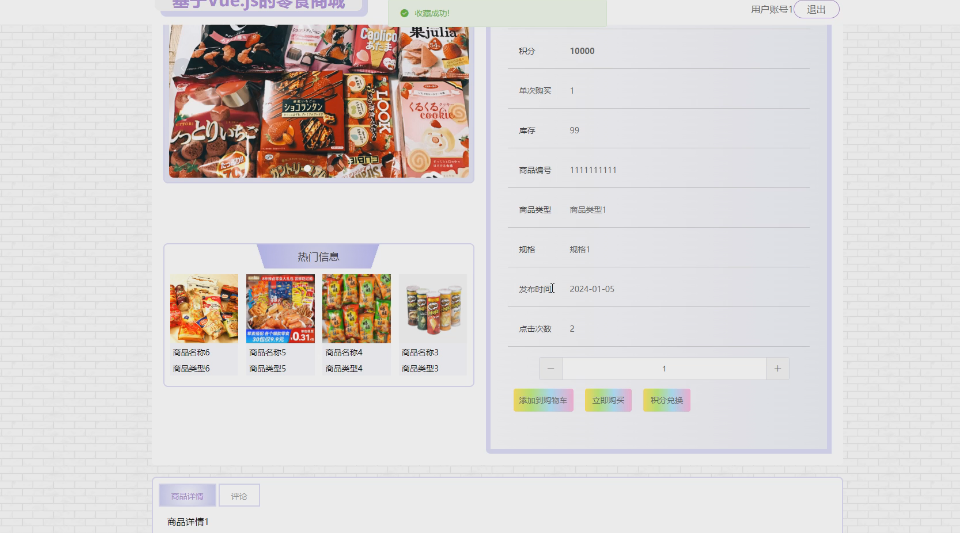Viewport: 960px width, 533px height.
Task: Click the main snack product image
Action: (319, 102)
